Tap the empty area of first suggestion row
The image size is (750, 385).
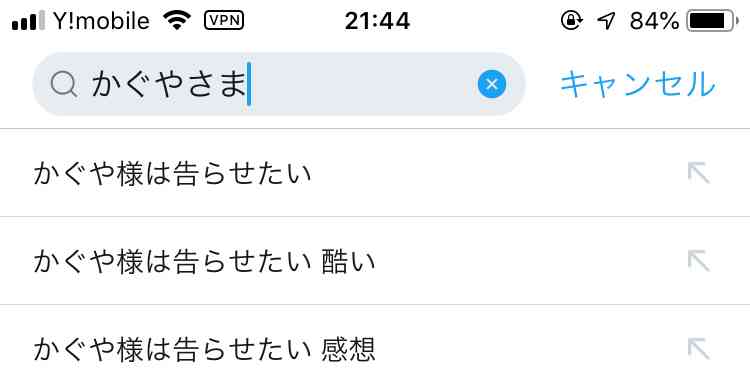[x=497, y=173]
